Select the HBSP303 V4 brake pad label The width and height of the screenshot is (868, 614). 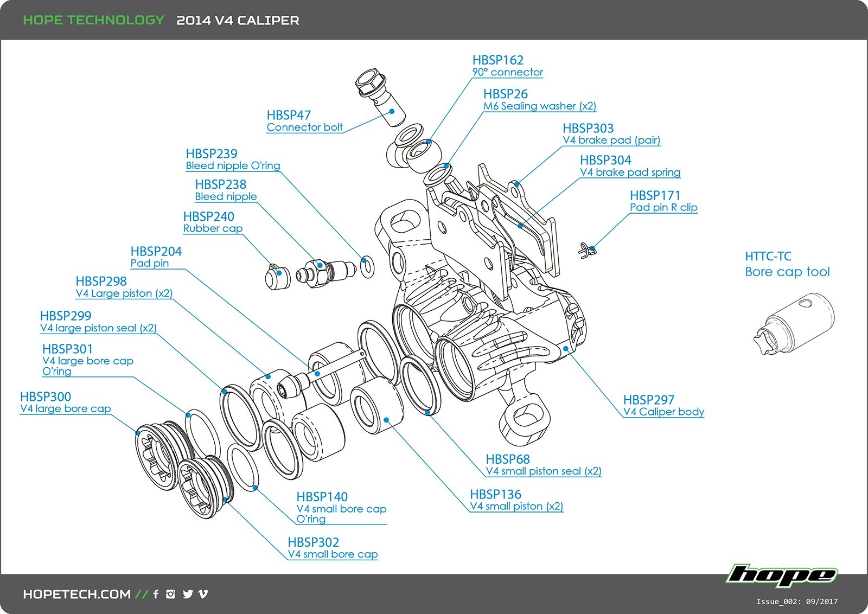click(x=611, y=134)
